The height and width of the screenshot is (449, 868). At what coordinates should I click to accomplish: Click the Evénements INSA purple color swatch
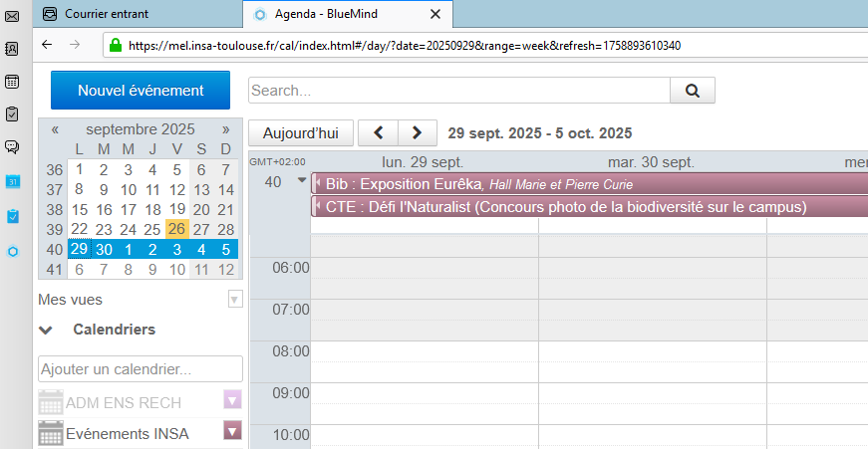[x=233, y=431]
